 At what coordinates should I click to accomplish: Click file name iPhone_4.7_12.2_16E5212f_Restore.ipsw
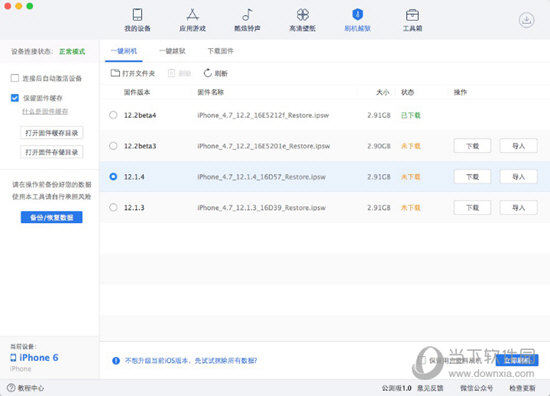[x=263, y=115]
